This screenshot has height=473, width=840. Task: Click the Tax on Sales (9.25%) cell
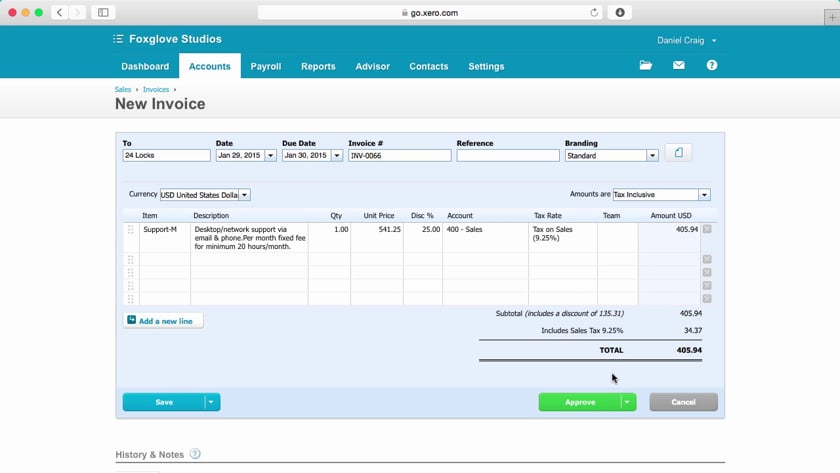563,237
